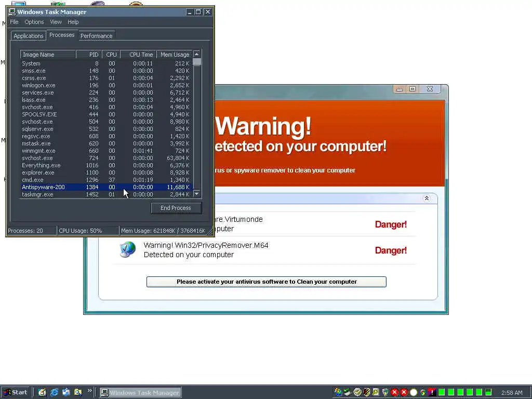Switch to the Processes tab
The width and height of the screenshot is (532, 399).
[x=62, y=35]
